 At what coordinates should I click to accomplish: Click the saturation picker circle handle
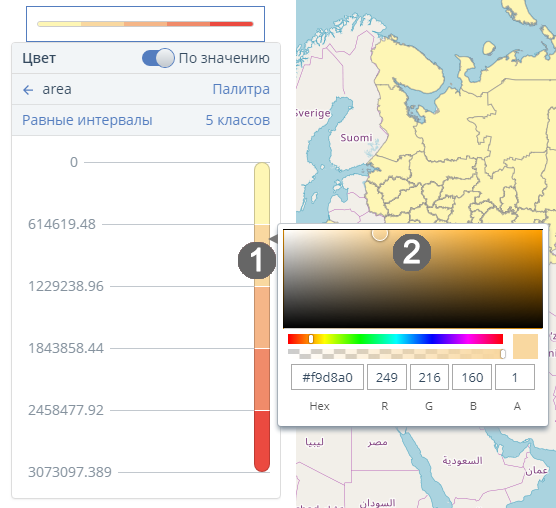(380, 233)
